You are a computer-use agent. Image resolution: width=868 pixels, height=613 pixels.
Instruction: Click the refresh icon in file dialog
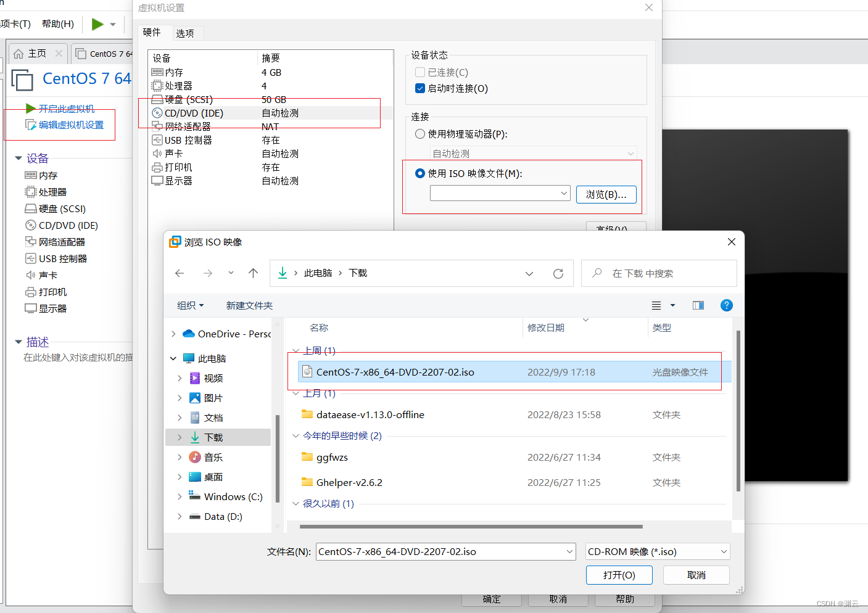tap(558, 273)
